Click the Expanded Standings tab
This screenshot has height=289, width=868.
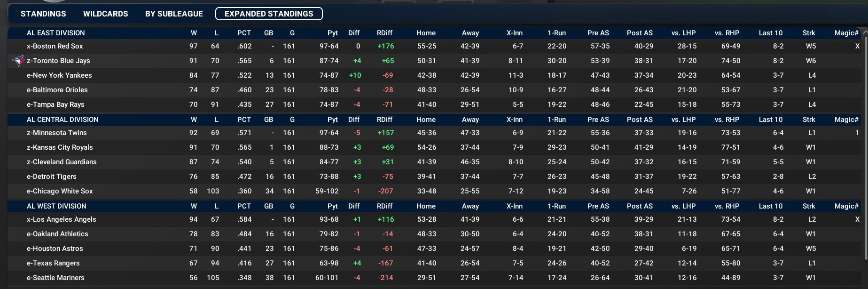pos(269,14)
